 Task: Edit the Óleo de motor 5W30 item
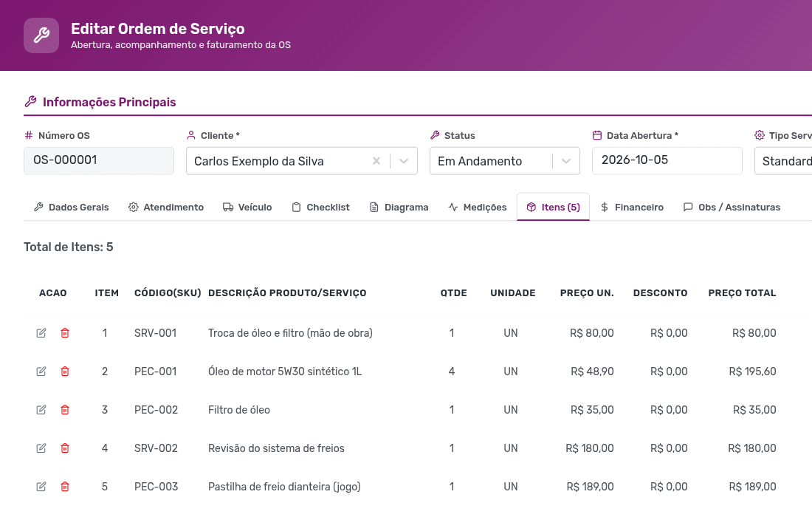[41, 372]
